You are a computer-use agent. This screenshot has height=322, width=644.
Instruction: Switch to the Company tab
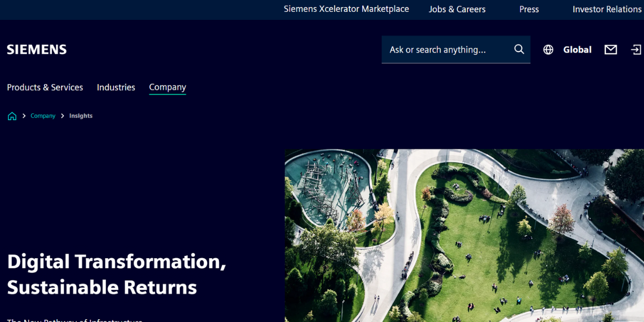pos(167,87)
